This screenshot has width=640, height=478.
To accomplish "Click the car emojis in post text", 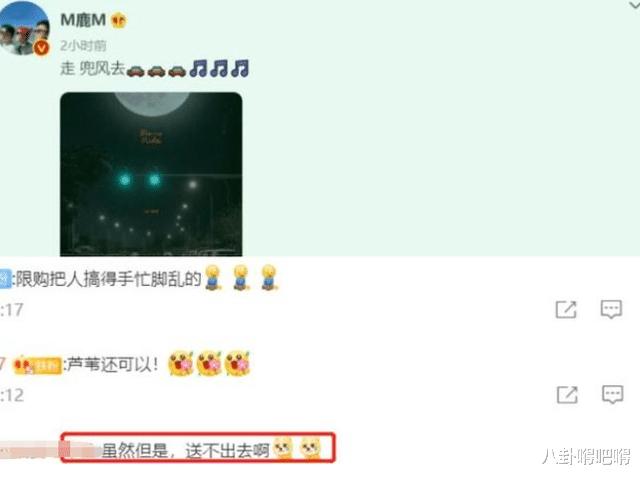I will coord(156,71).
